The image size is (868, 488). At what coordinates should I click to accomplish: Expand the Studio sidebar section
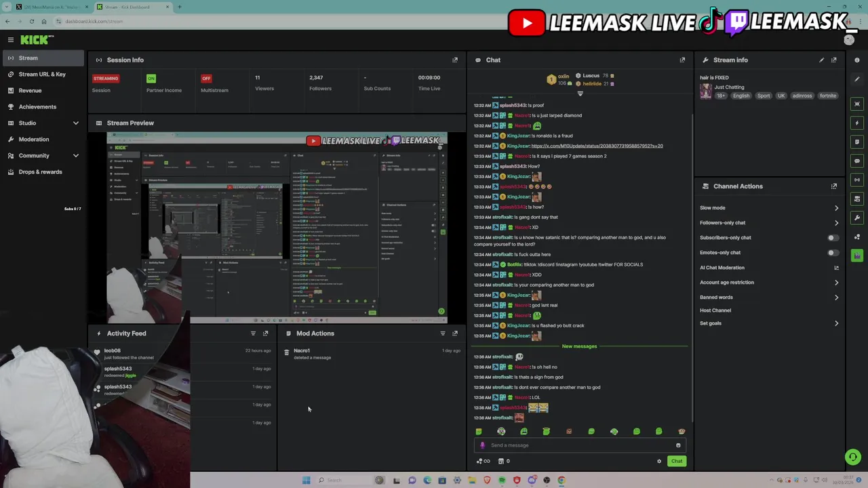[x=75, y=123]
